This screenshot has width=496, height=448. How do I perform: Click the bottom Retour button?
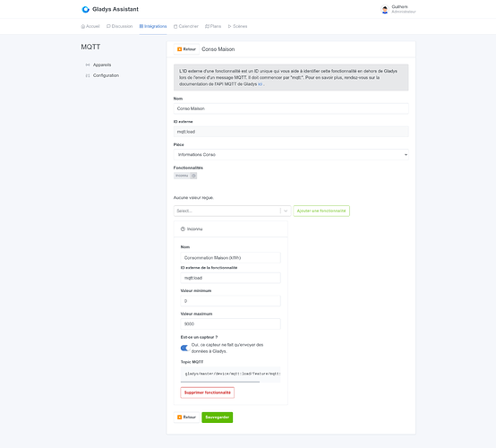coord(186,418)
